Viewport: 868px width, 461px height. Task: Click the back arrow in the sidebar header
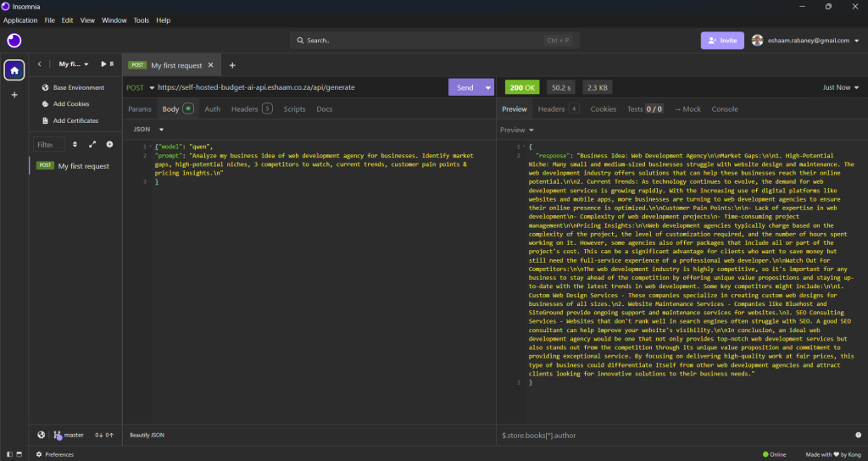point(39,64)
